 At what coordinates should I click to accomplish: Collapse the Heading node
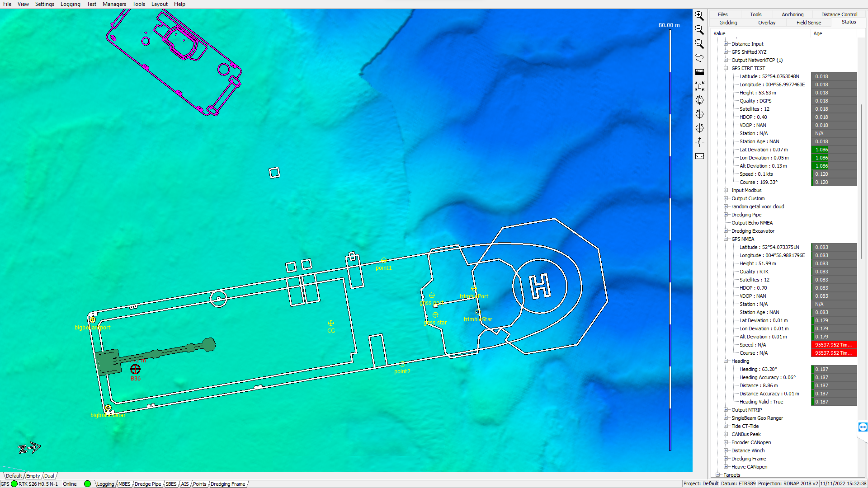pos(726,361)
